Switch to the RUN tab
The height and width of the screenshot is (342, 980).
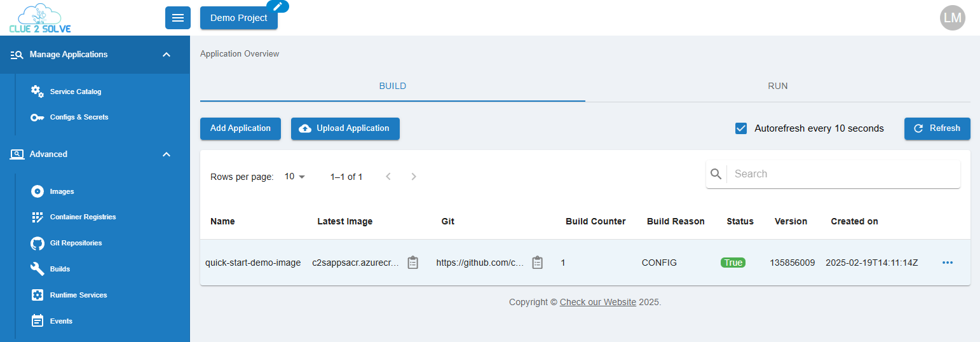coord(777,86)
